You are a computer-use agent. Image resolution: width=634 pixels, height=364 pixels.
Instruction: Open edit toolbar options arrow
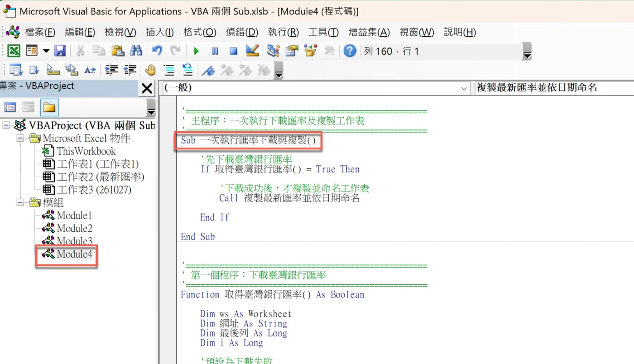279,71
